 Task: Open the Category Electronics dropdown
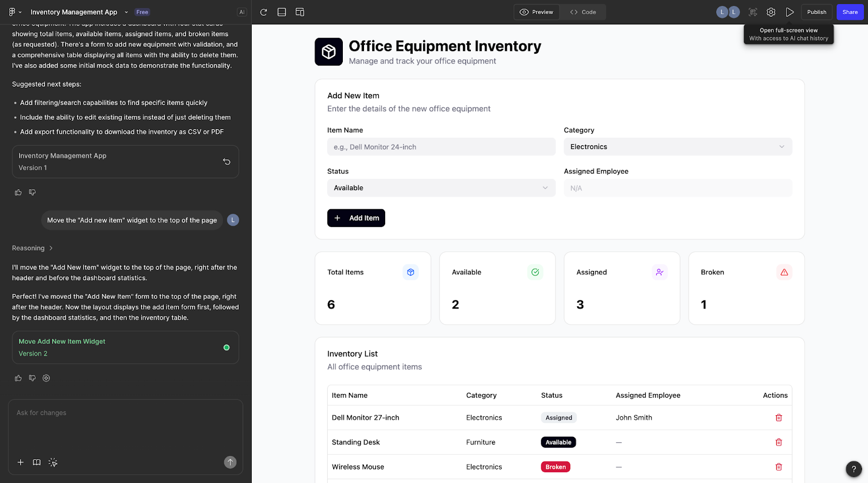[678, 147]
